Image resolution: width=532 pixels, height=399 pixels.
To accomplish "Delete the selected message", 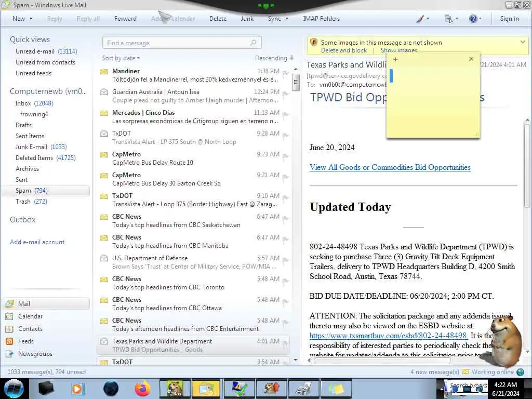I will pyautogui.click(x=218, y=19).
